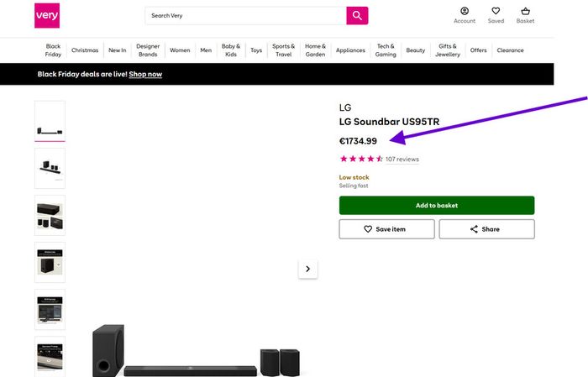588x377 pixels.
Task: Focus the Search Very input field
Action: [x=246, y=15]
